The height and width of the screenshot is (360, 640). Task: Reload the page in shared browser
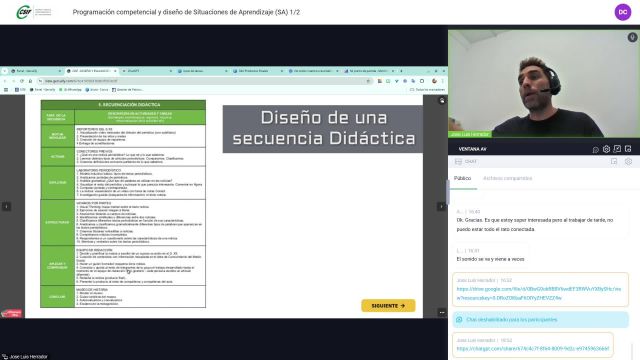coord(22,81)
